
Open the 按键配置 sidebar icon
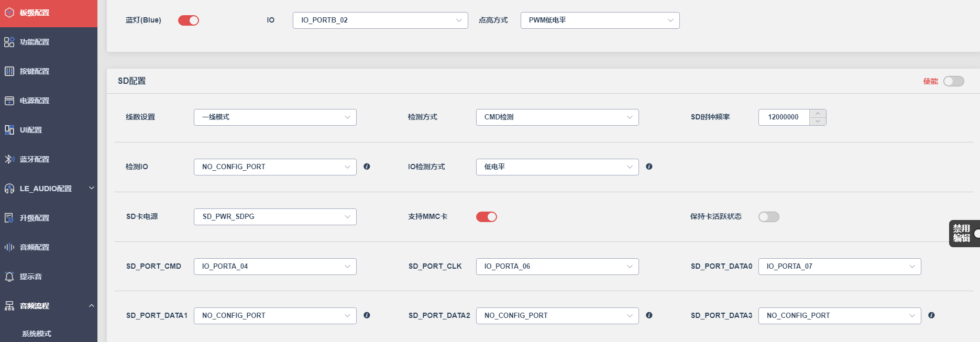[x=9, y=71]
